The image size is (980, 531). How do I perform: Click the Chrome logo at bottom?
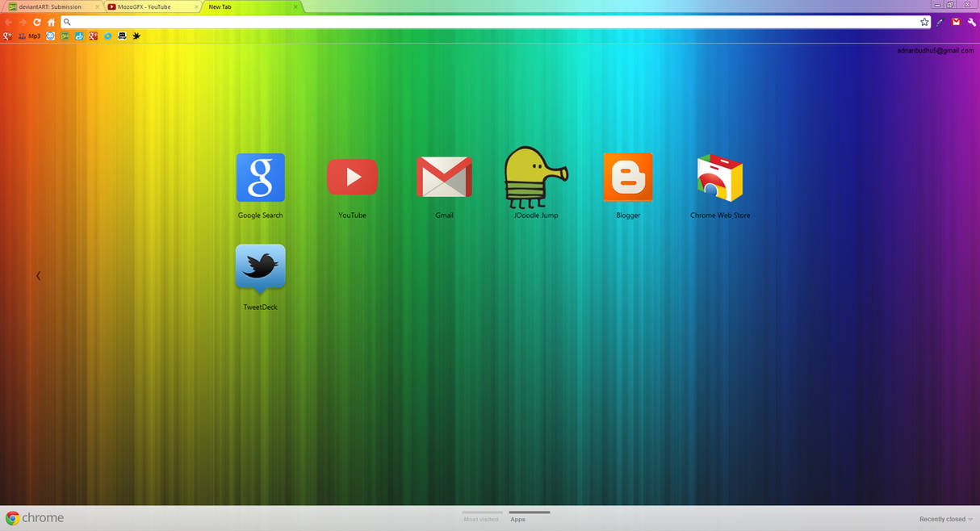[x=35, y=518]
